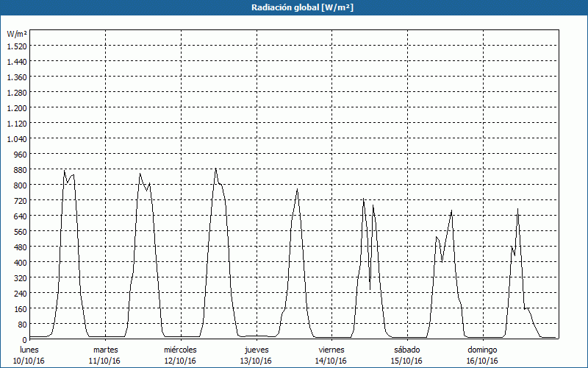
Task: Choose the 'domingo' day label
Action: pyautogui.click(x=482, y=350)
